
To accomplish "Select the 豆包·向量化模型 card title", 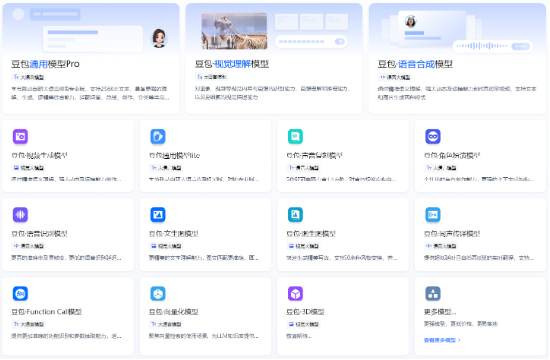I will coord(174,312).
